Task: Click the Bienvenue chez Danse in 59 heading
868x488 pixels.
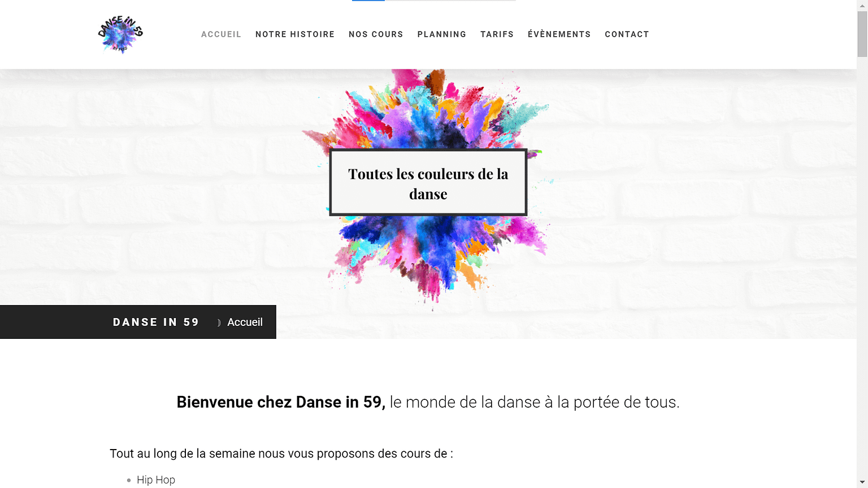Action: coord(428,402)
